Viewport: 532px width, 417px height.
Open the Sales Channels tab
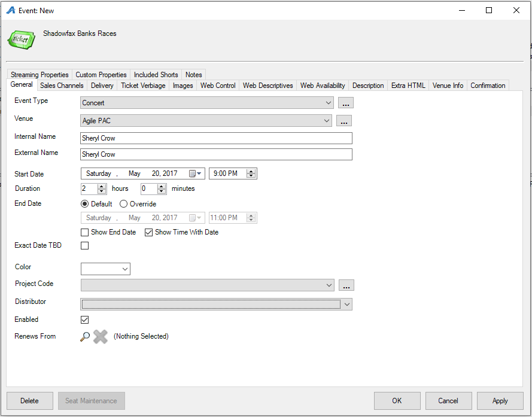coord(62,86)
